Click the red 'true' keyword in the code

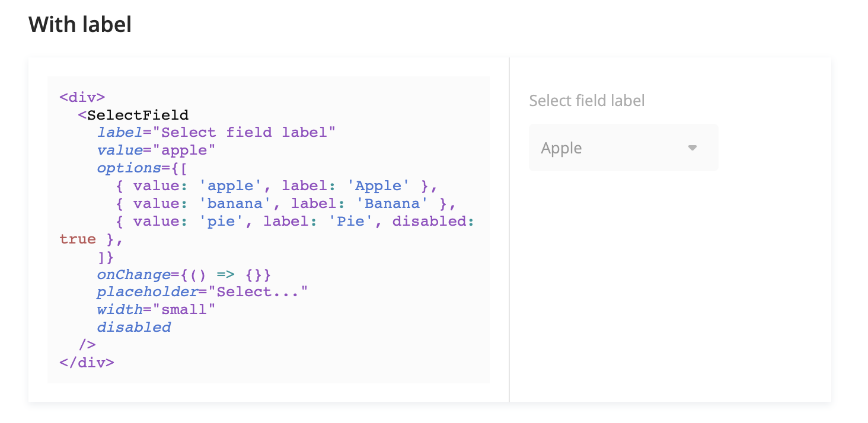(78, 239)
